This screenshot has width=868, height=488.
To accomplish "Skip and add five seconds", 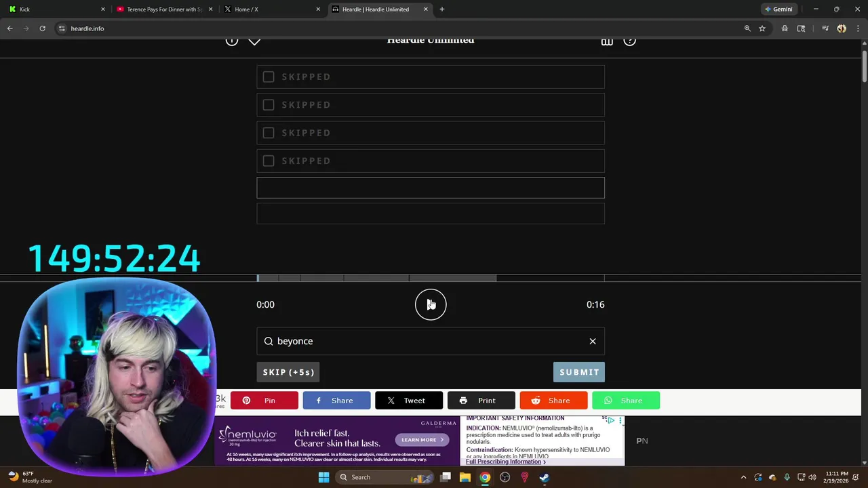I will (x=289, y=372).
